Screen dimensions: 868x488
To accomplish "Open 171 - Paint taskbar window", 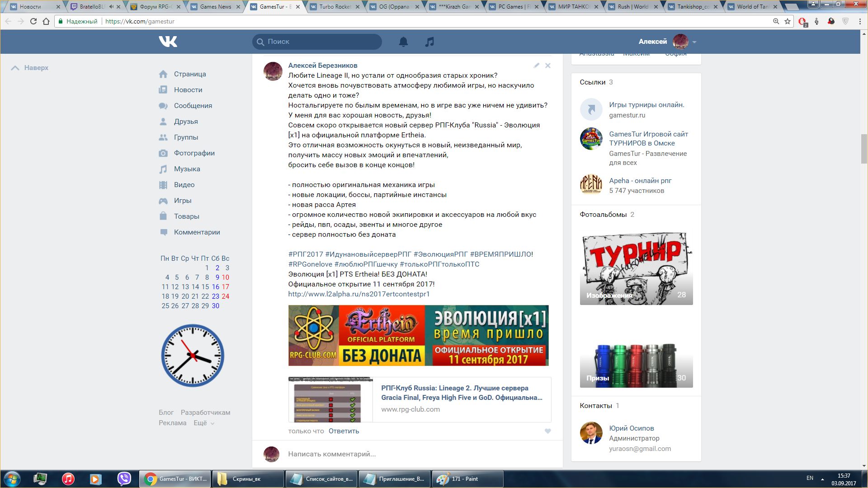I will 467,479.
